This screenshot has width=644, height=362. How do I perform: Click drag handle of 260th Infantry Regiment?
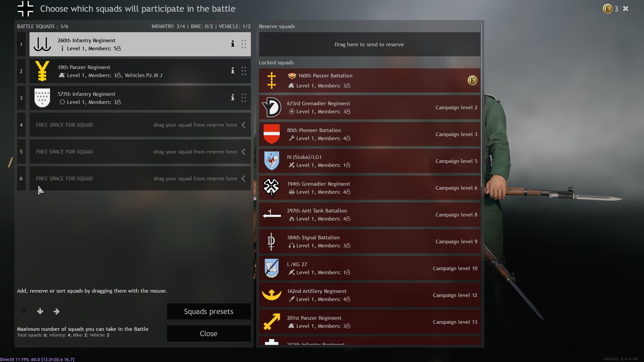(x=244, y=44)
